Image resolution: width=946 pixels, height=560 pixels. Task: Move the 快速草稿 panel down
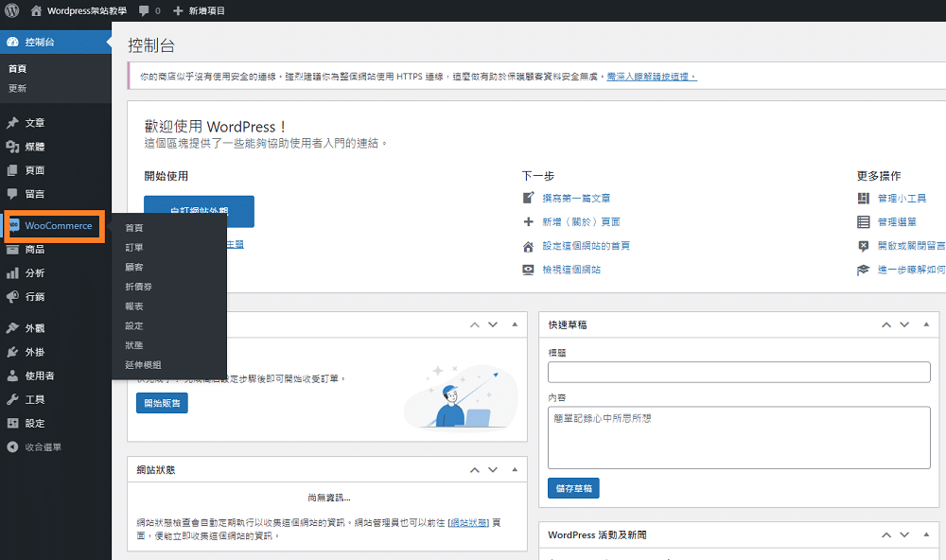904,324
